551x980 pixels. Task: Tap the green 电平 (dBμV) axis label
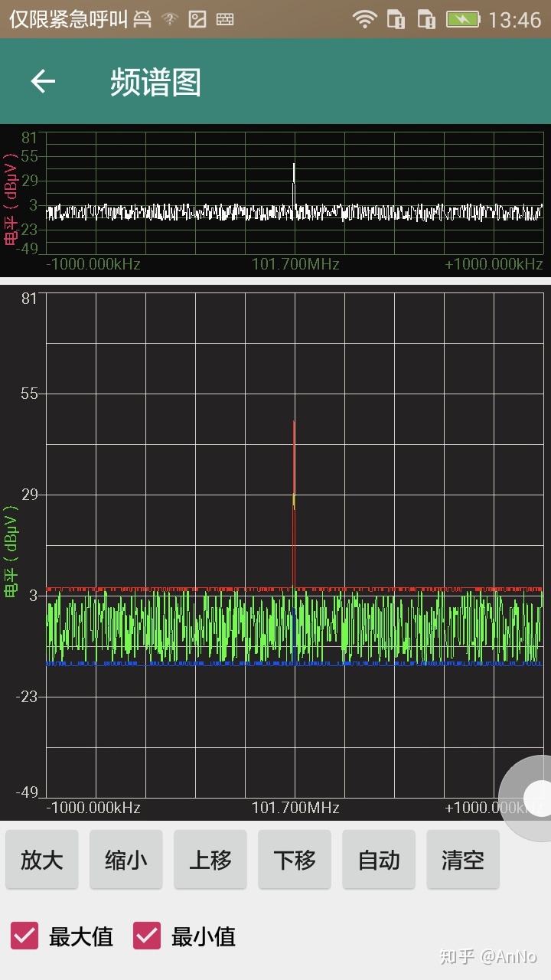pyautogui.click(x=11, y=550)
